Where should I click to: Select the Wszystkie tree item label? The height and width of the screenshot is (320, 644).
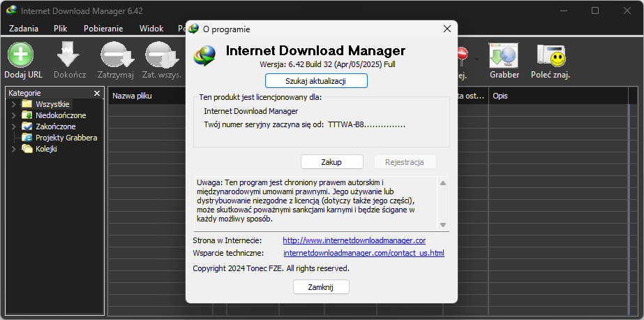click(x=52, y=104)
